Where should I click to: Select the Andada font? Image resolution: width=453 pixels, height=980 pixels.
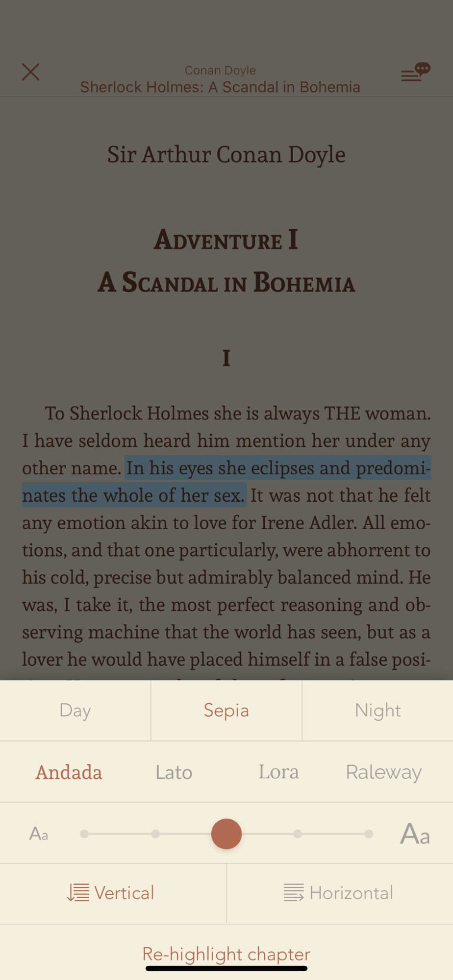(69, 772)
